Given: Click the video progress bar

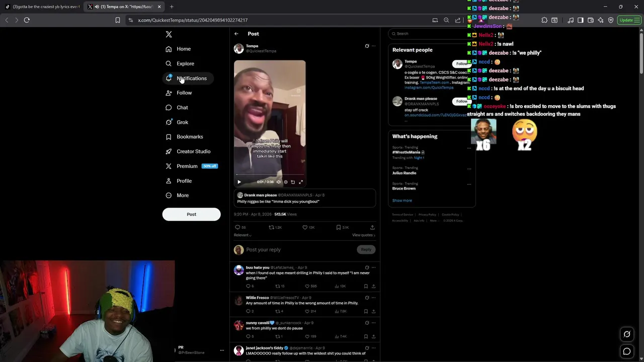Looking at the screenshot, I should point(270,175).
